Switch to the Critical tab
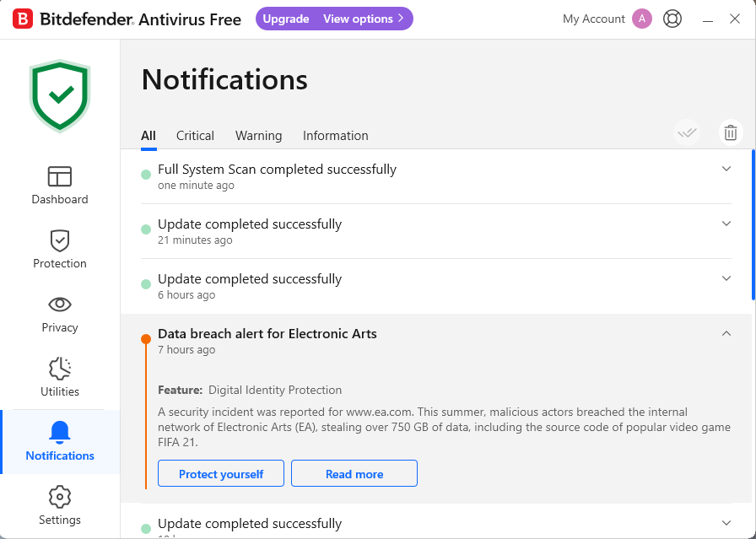Viewport: 756px width, 539px height. click(195, 136)
